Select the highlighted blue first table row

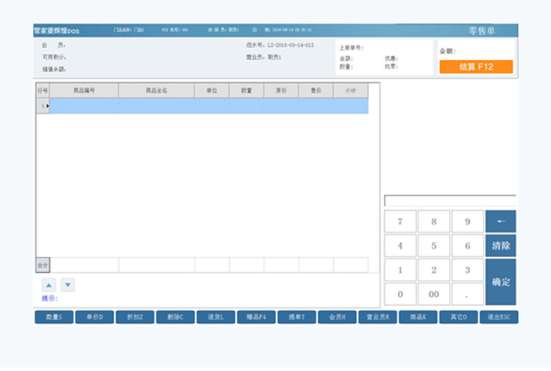(209, 106)
